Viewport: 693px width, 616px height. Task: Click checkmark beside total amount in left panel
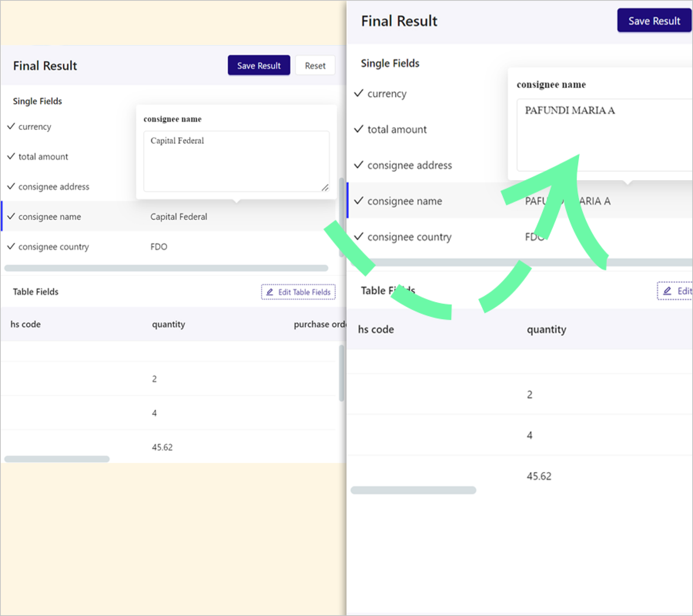pyautogui.click(x=11, y=156)
